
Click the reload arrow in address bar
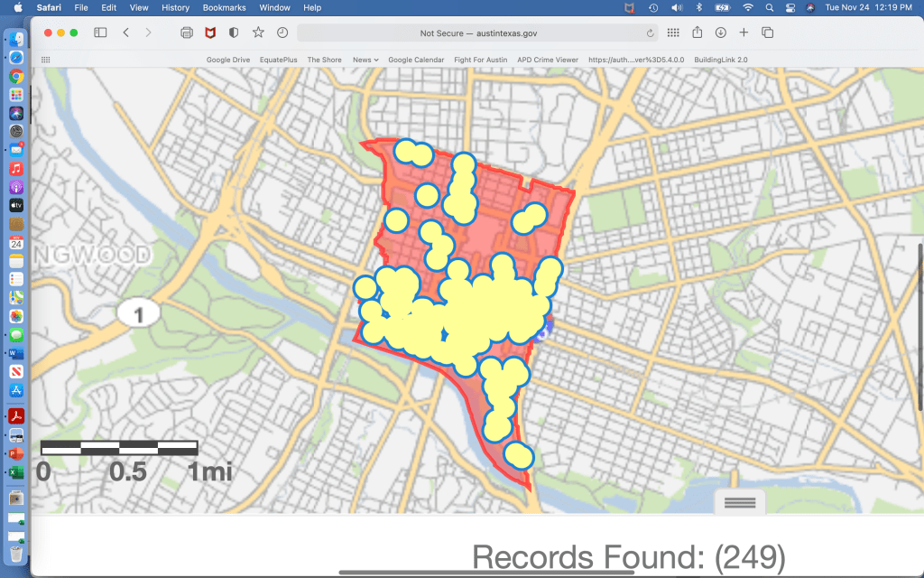point(651,33)
